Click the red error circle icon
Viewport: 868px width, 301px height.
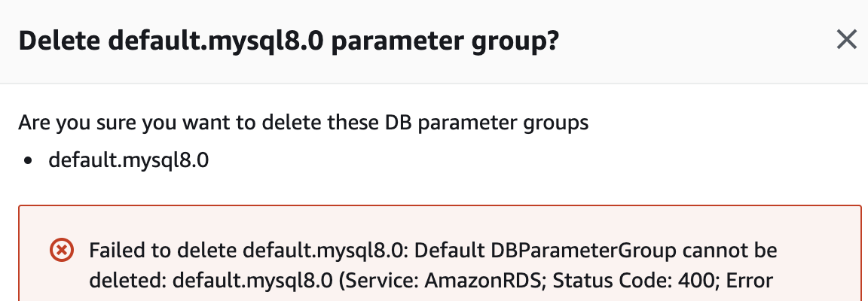tap(60, 249)
